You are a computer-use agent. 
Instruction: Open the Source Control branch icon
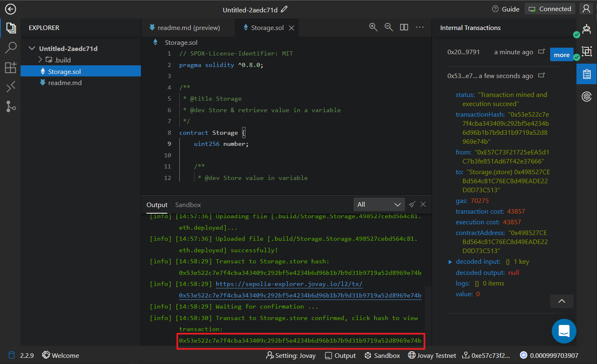coord(11,106)
